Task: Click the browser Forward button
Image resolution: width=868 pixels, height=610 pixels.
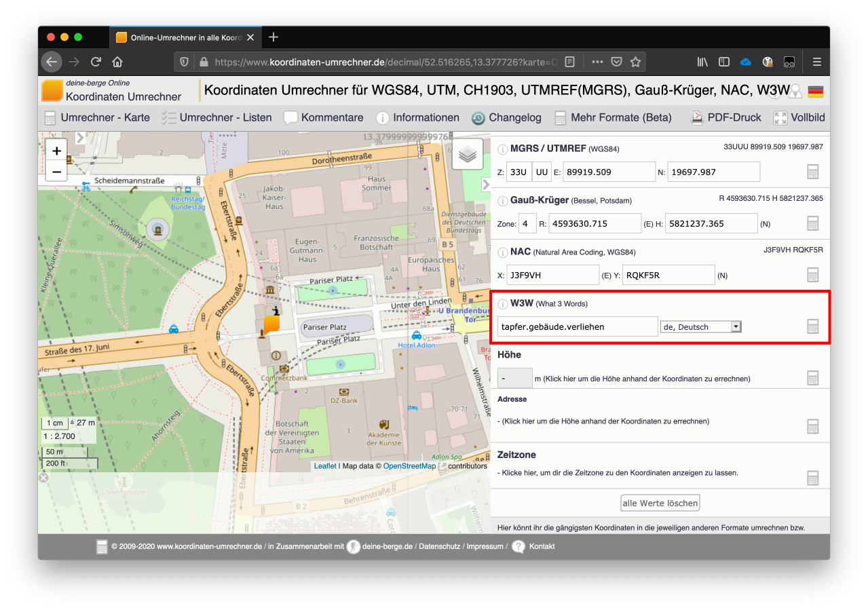Action: (x=74, y=62)
